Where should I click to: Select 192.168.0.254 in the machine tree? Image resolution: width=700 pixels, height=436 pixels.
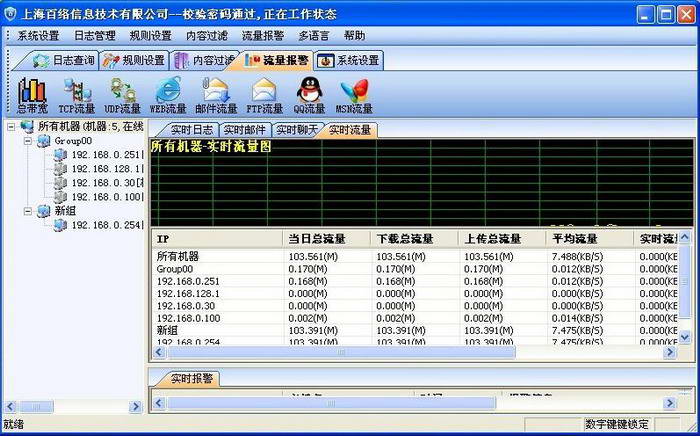pos(107,225)
